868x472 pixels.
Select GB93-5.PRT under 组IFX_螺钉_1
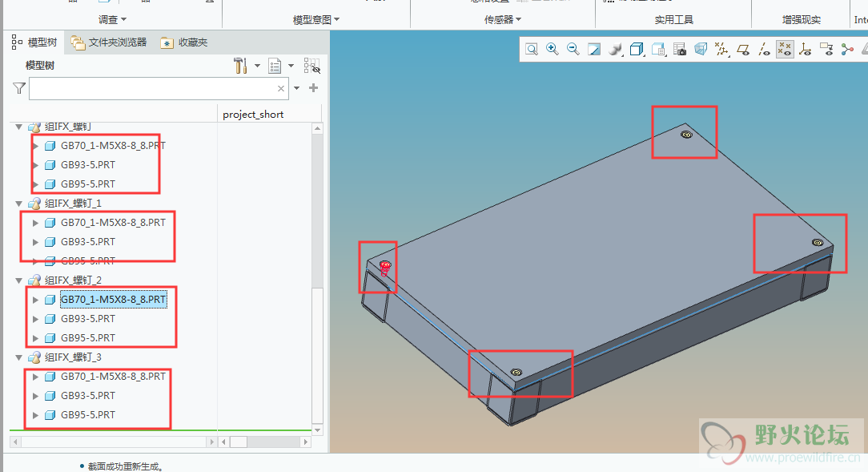click(x=88, y=242)
